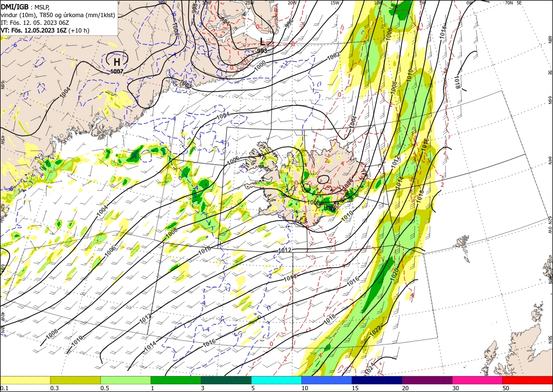Click the red 50+ legend swatch
Screen dimensions: 553x392
click(x=528, y=380)
